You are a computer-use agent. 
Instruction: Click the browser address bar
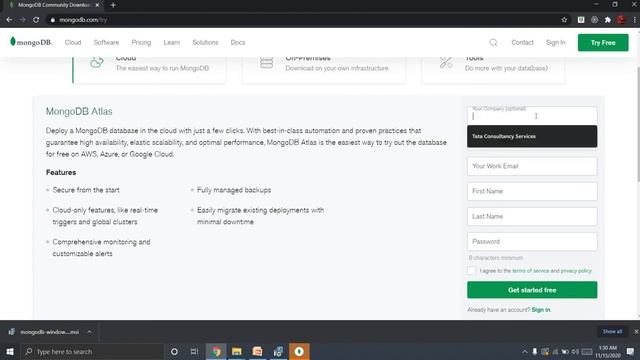click(x=302, y=20)
